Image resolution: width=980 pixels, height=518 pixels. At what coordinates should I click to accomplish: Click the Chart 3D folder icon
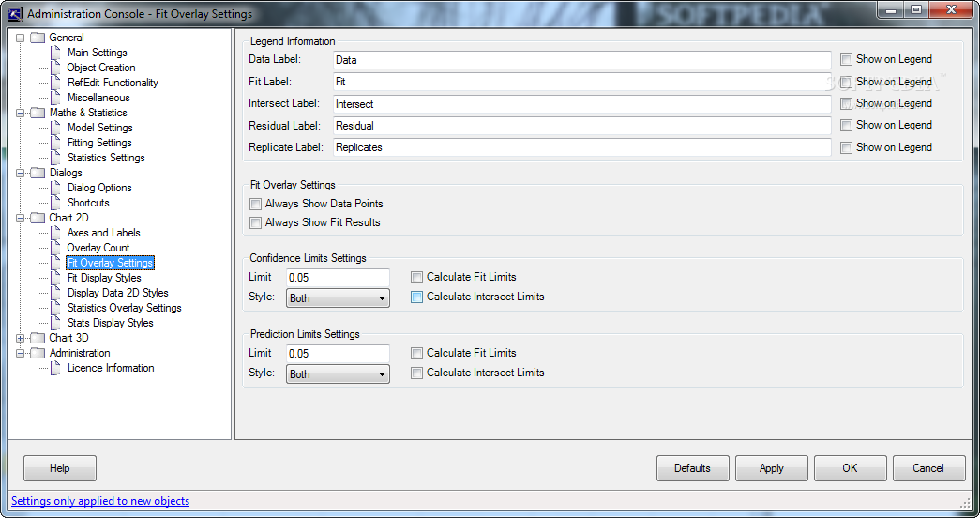click(x=38, y=338)
